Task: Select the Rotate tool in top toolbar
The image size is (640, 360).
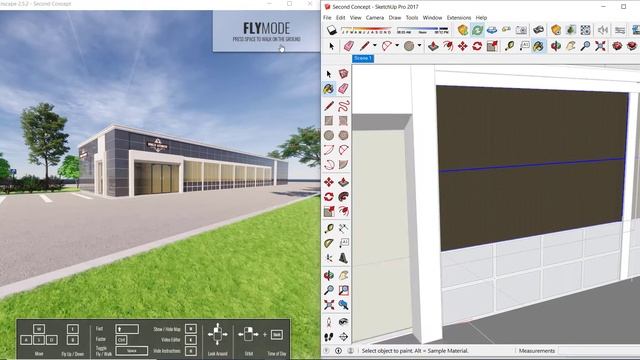Action: [x=477, y=46]
